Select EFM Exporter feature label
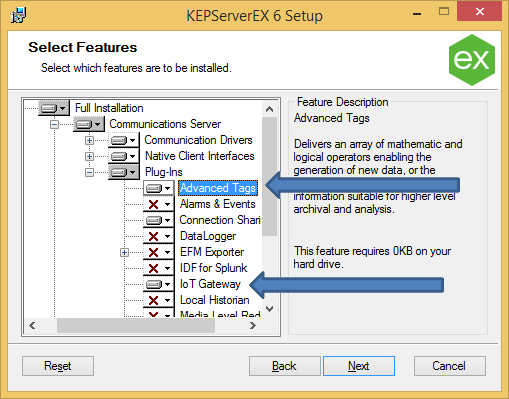The image size is (509, 399). [x=212, y=252]
